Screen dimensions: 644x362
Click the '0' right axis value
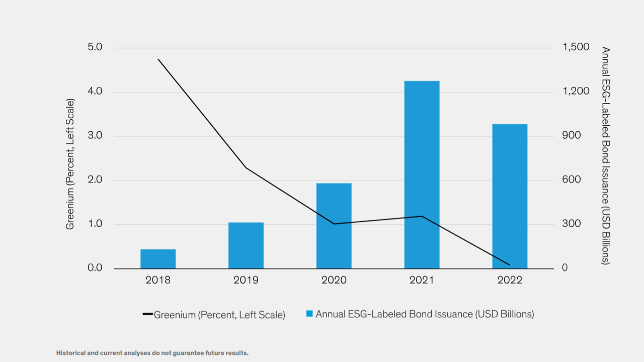565,268
